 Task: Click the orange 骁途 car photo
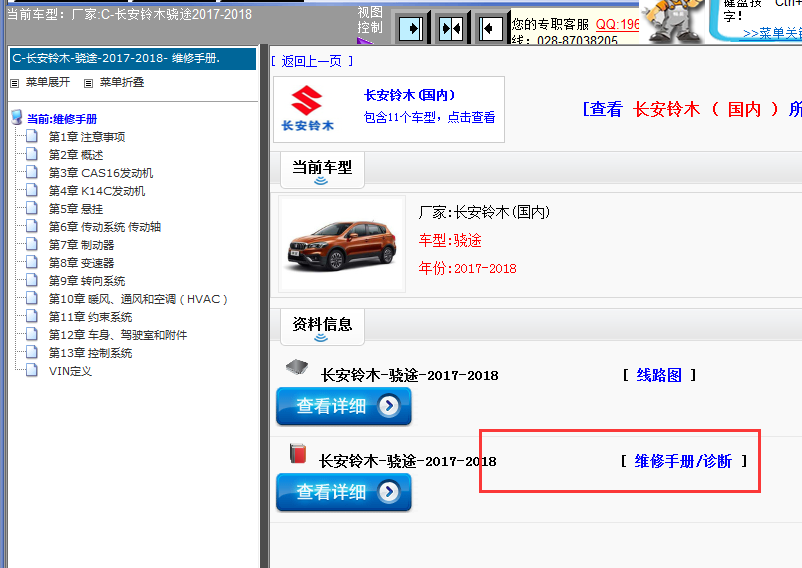[342, 244]
